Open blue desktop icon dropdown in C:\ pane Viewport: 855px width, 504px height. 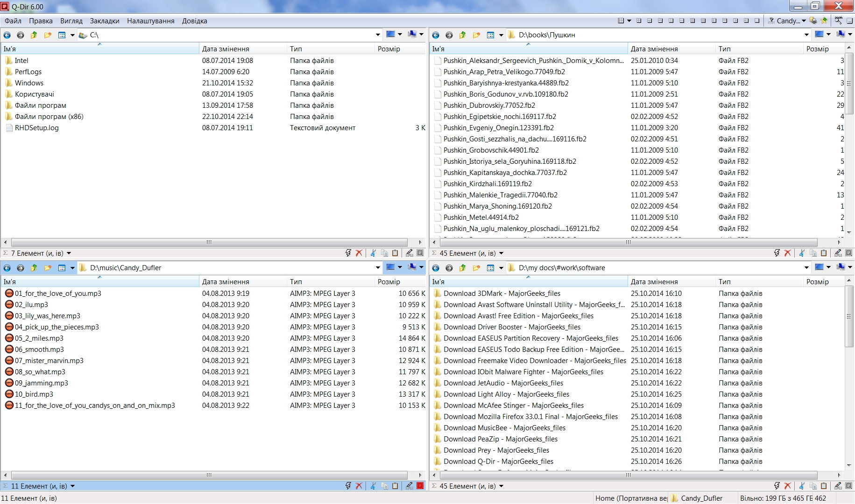pyautogui.click(x=400, y=35)
